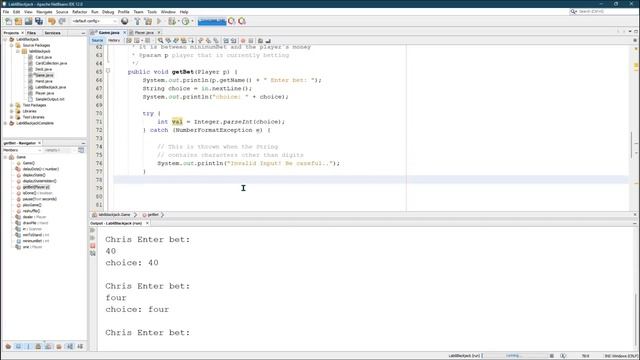
Task: Click the labblackjack.Game breadcrumb
Action: (x=114, y=215)
